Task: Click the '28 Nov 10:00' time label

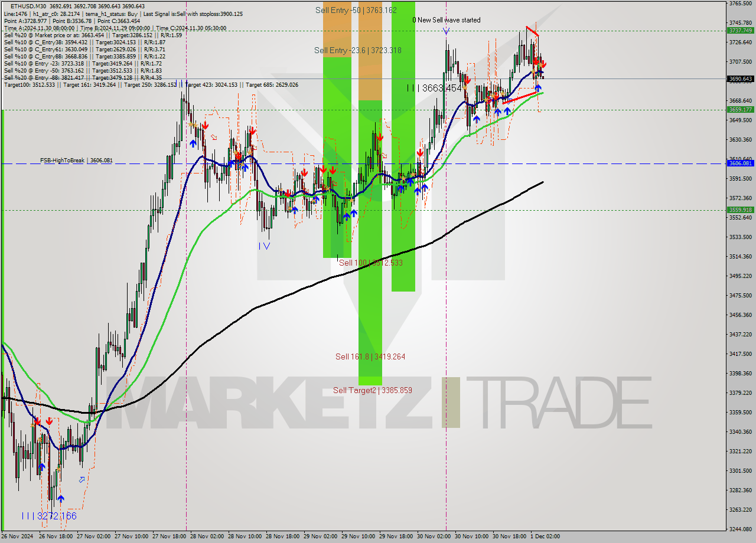Action: (246, 537)
